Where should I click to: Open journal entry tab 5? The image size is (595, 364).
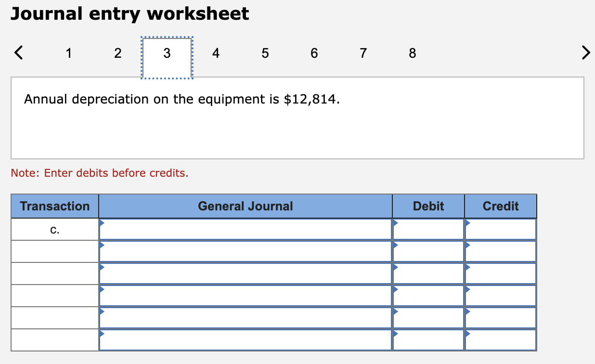(x=265, y=53)
